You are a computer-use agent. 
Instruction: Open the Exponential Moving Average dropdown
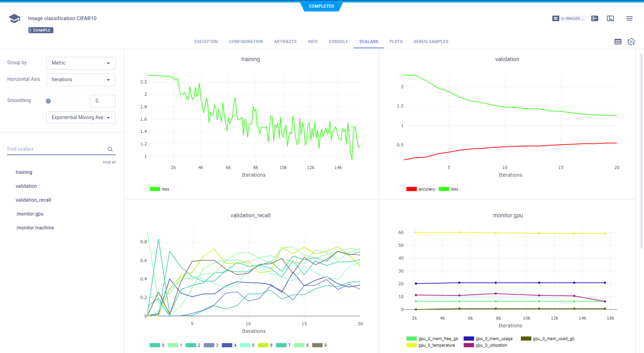[x=81, y=118]
